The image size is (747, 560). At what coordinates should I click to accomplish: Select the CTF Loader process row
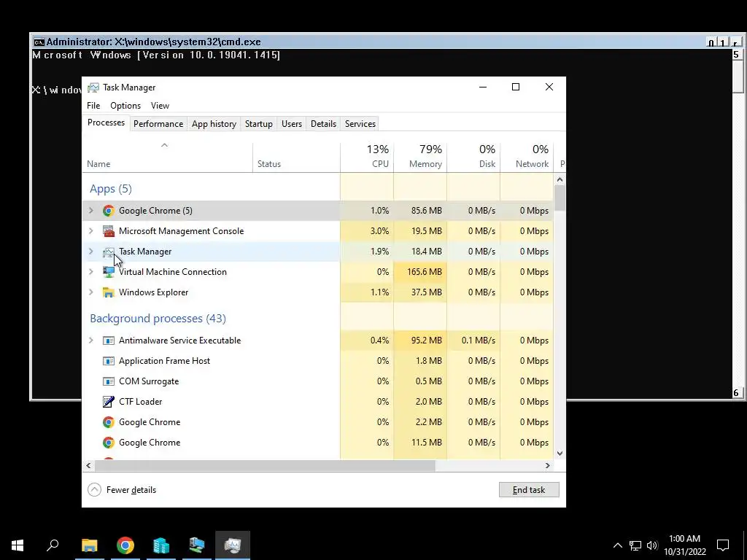click(x=318, y=402)
